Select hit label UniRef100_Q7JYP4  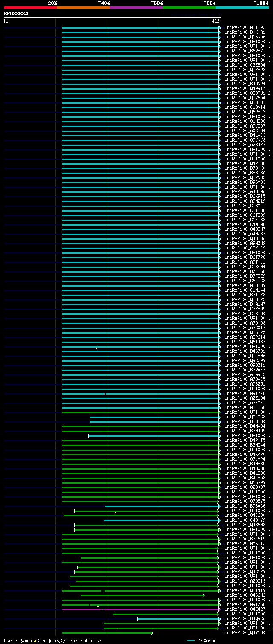click(245, 459)
